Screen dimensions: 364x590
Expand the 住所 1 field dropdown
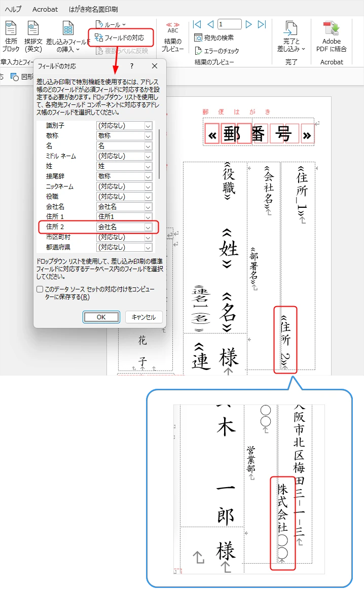pyautogui.click(x=148, y=217)
